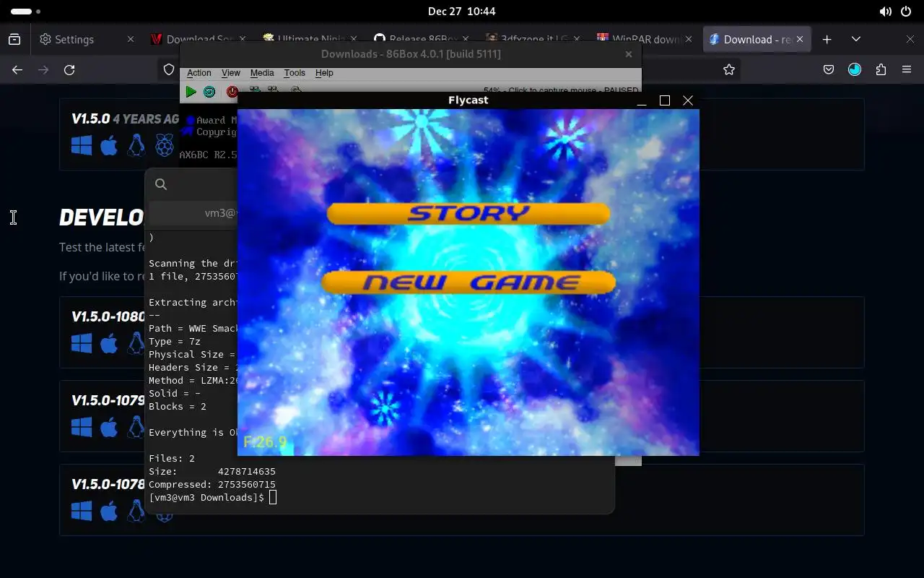Viewport: 924px width, 578px height.
Task: Open Action menu in 86Box window
Action: pos(199,73)
